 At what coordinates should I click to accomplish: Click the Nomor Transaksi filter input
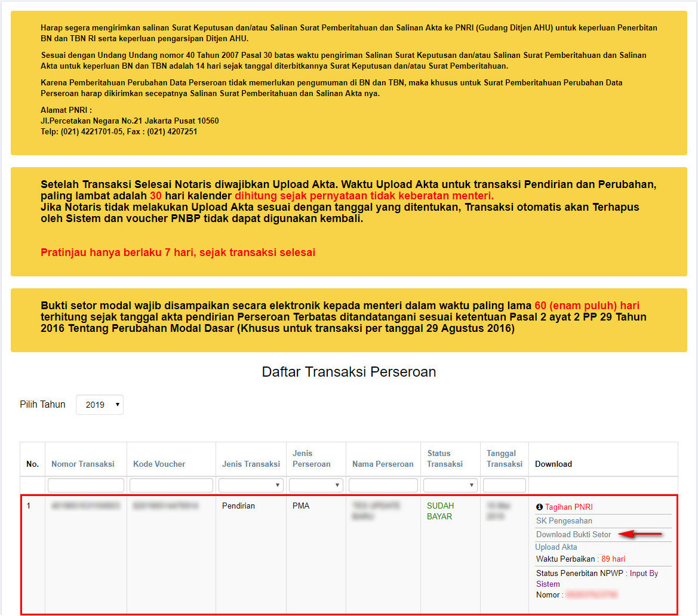[86, 485]
